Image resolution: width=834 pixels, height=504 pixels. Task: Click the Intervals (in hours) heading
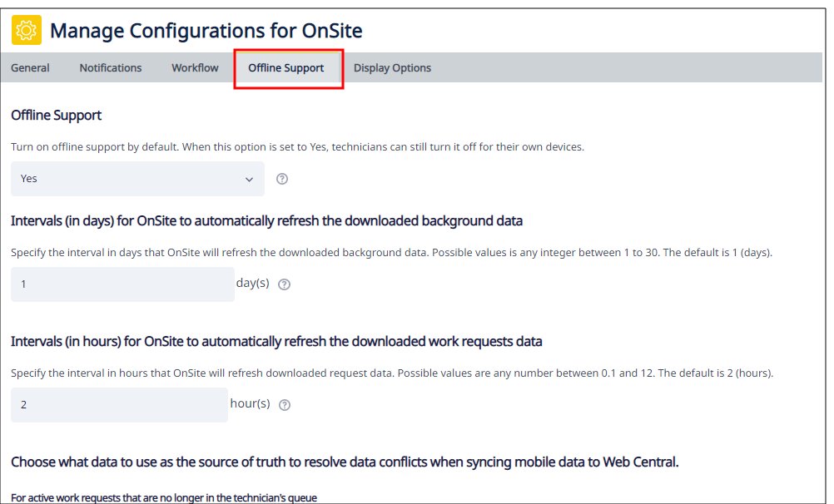[276, 342]
